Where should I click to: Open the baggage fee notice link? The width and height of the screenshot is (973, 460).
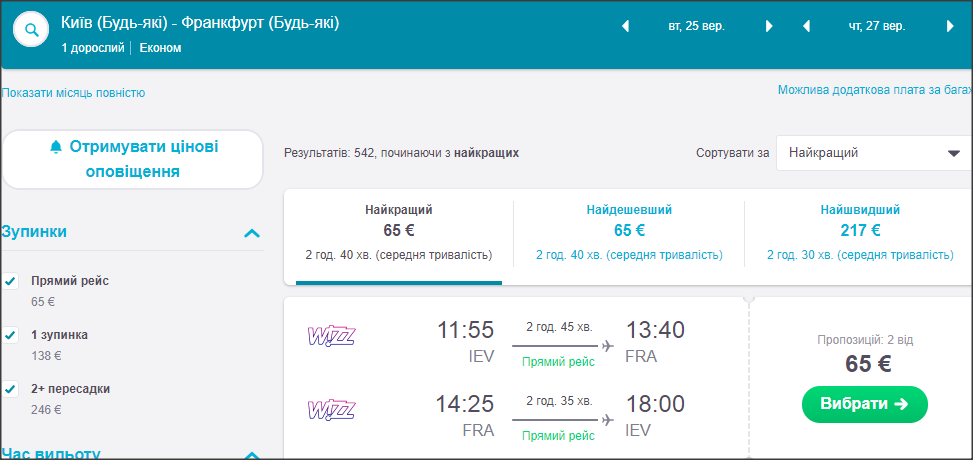(x=874, y=90)
